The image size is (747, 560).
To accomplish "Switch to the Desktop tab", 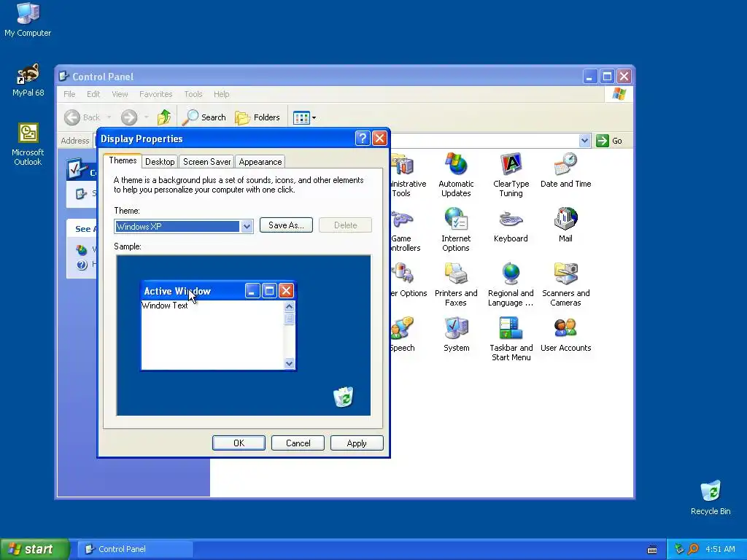I will (160, 162).
